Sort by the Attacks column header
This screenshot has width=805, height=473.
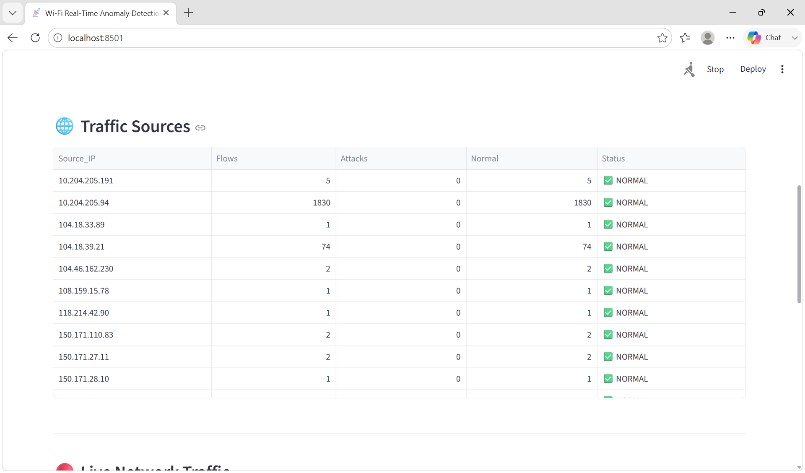coord(400,159)
